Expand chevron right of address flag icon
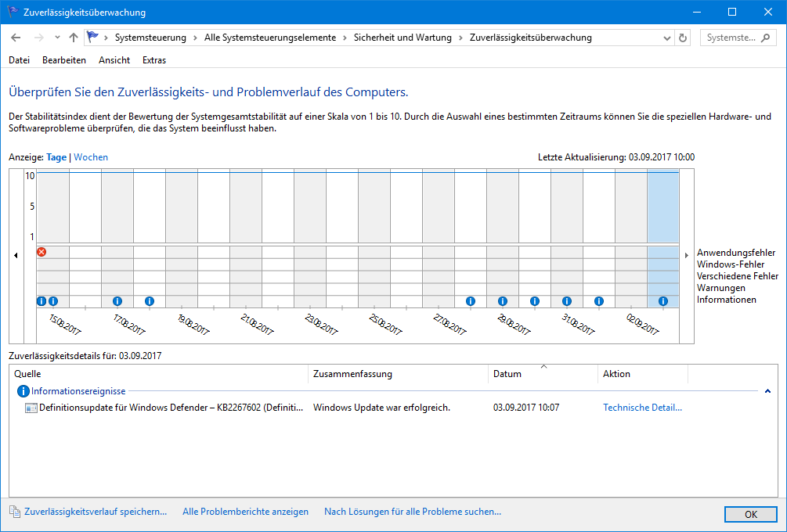This screenshot has width=787, height=532. [106, 38]
